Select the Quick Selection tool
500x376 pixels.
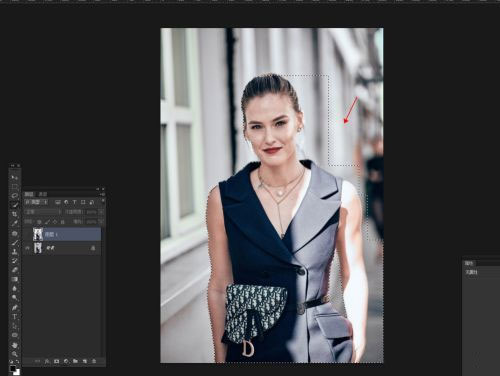tap(15, 205)
